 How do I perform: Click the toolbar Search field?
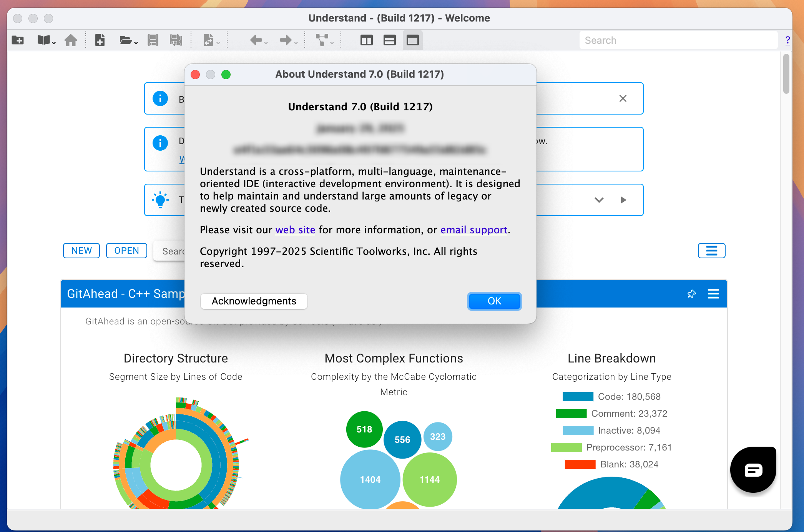tap(678, 40)
